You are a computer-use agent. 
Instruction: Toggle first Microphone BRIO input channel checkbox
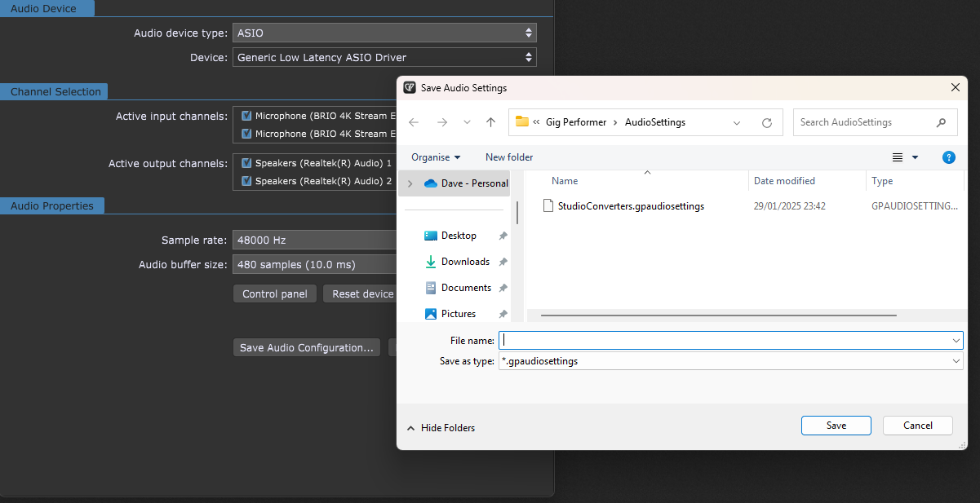[246, 116]
